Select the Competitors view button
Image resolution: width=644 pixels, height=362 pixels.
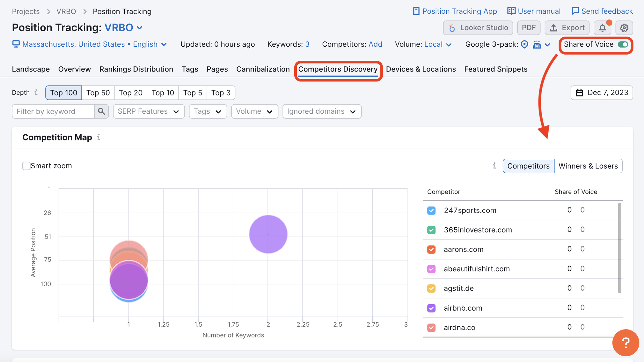528,166
